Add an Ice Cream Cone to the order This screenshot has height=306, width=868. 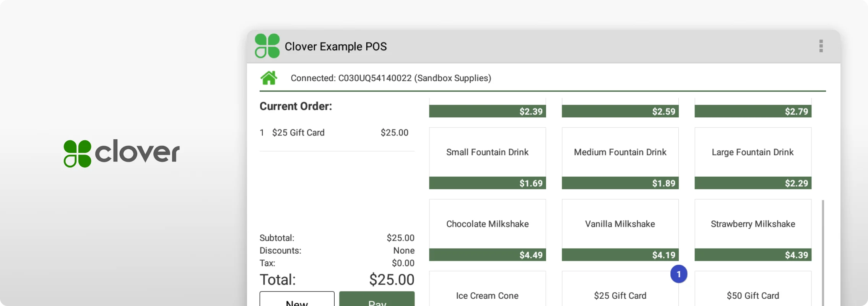pos(487,289)
